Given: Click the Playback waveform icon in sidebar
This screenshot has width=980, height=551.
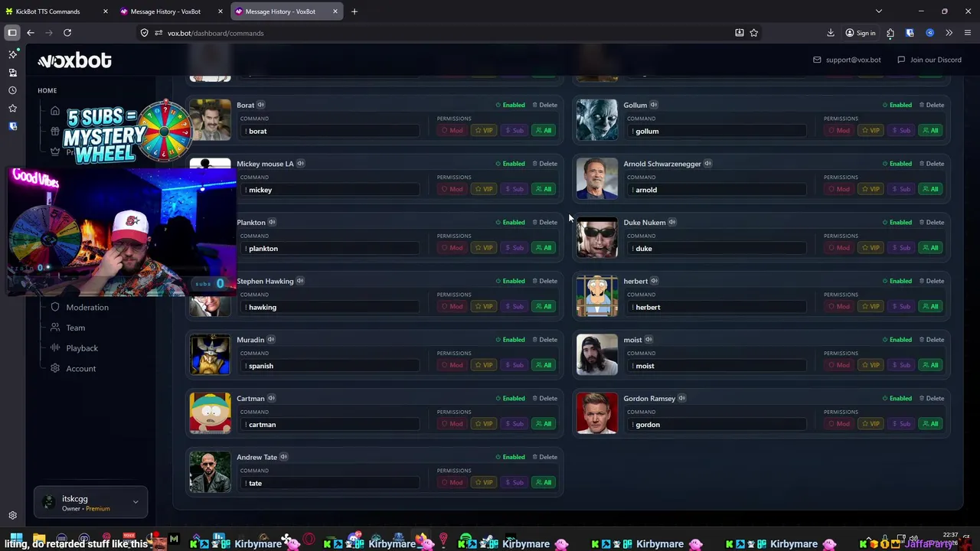Looking at the screenshot, I should (x=55, y=348).
